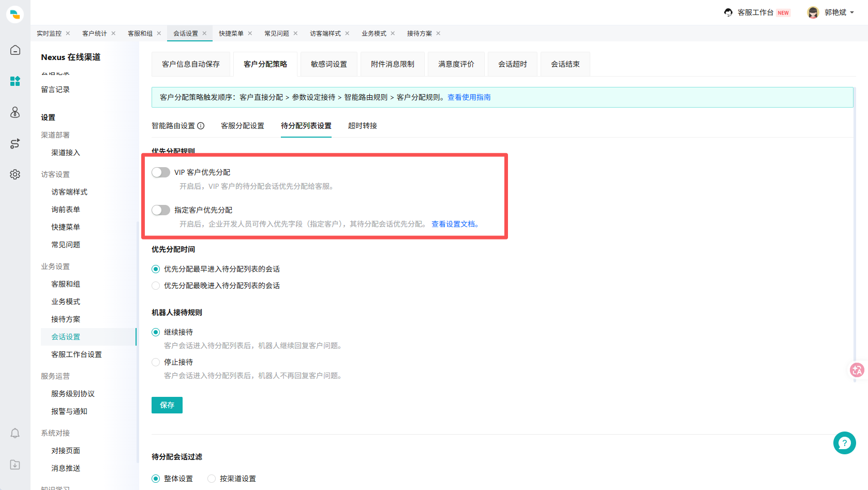The width and height of the screenshot is (868, 490).
Task: Open the user group sidebar icon
Action: pyautogui.click(x=15, y=112)
